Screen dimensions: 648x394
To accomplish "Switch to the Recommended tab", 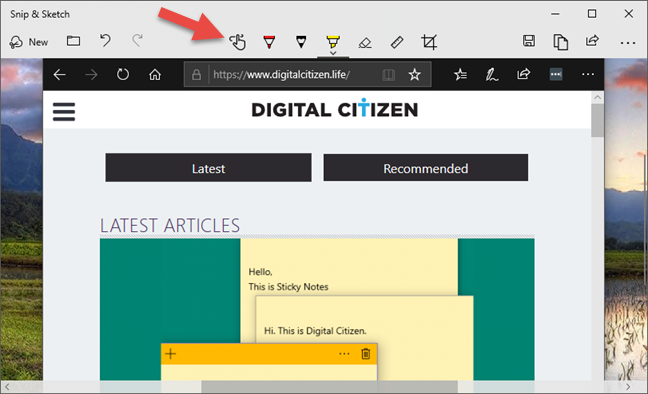I will click(426, 167).
